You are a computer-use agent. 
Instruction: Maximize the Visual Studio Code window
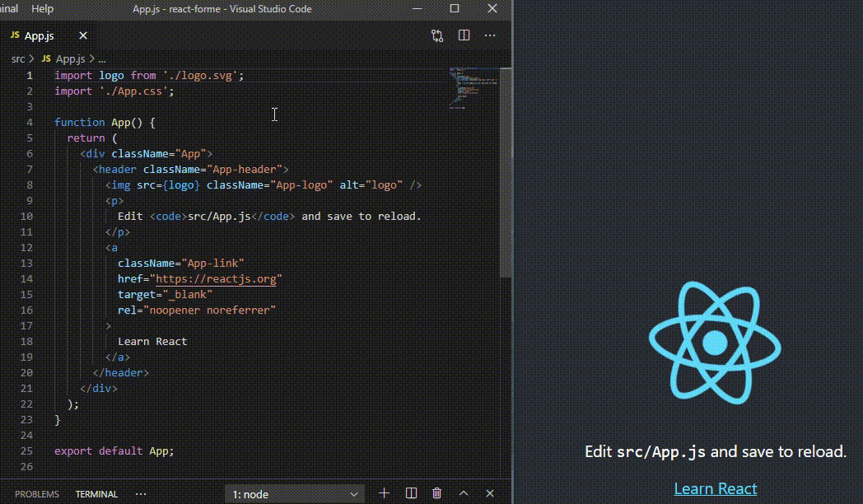point(455,9)
